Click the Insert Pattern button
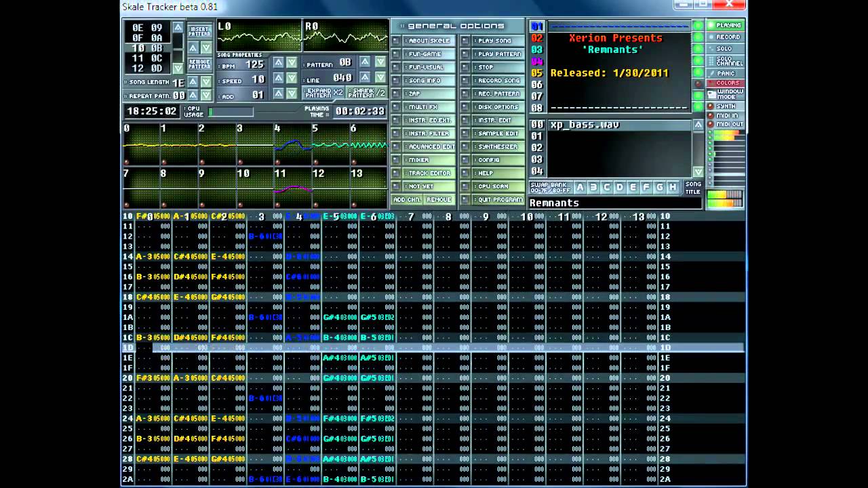The image size is (868, 488). point(199,32)
